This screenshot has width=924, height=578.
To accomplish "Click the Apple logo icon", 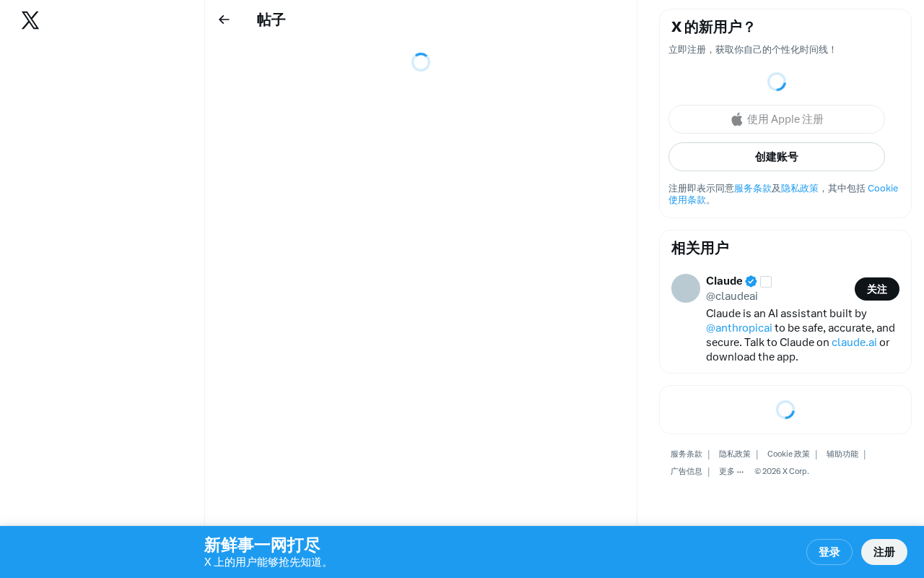I will click(737, 119).
